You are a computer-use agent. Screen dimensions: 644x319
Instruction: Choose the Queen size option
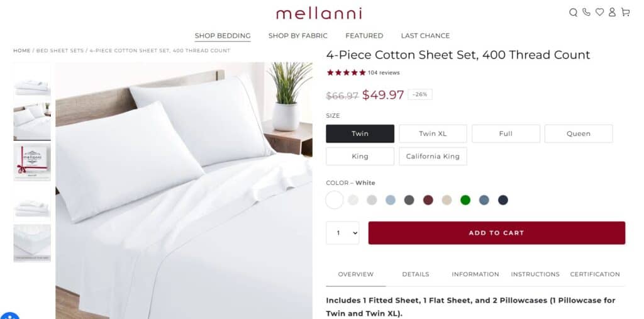pos(578,133)
